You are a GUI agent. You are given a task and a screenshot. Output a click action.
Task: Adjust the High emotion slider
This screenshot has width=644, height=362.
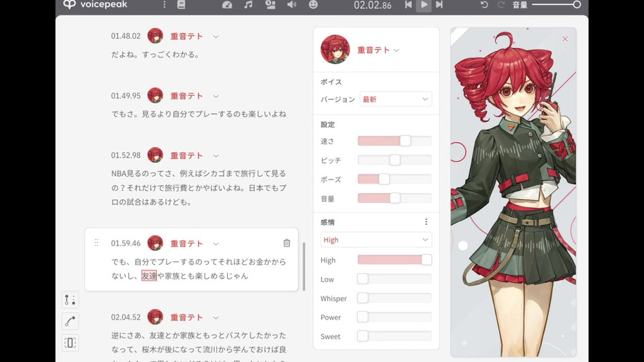coord(394,259)
